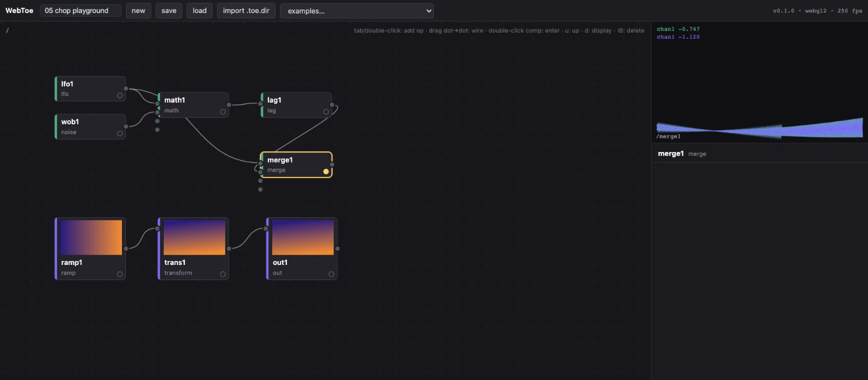The width and height of the screenshot is (868, 380).
Task: Click import .toe.dir button
Action: coord(246,11)
